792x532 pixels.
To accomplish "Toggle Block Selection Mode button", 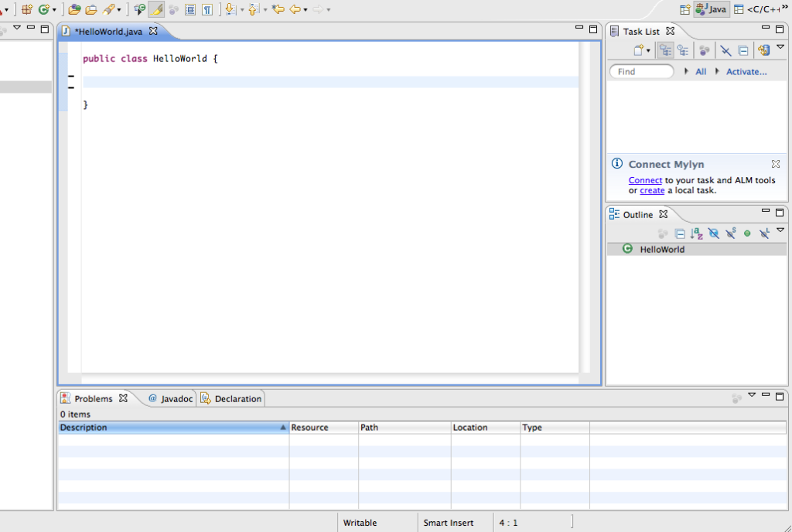I will [x=190, y=9].
